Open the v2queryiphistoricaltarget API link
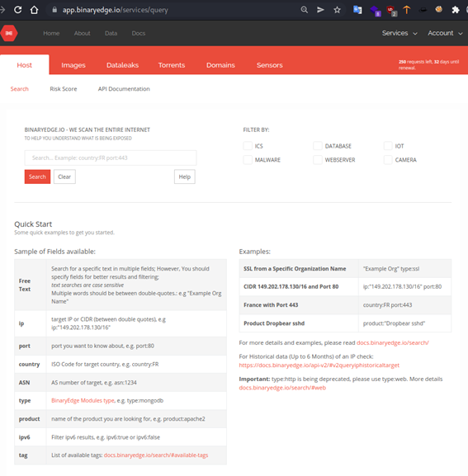Viewport: 468px width, 476px height. coord(319,365)
